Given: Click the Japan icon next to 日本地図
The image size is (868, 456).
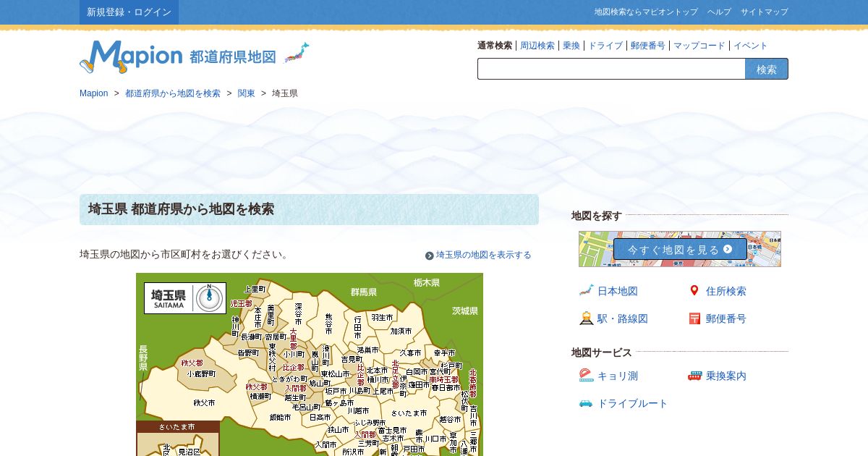Looking at the screenshot, I should click(586, 290).
